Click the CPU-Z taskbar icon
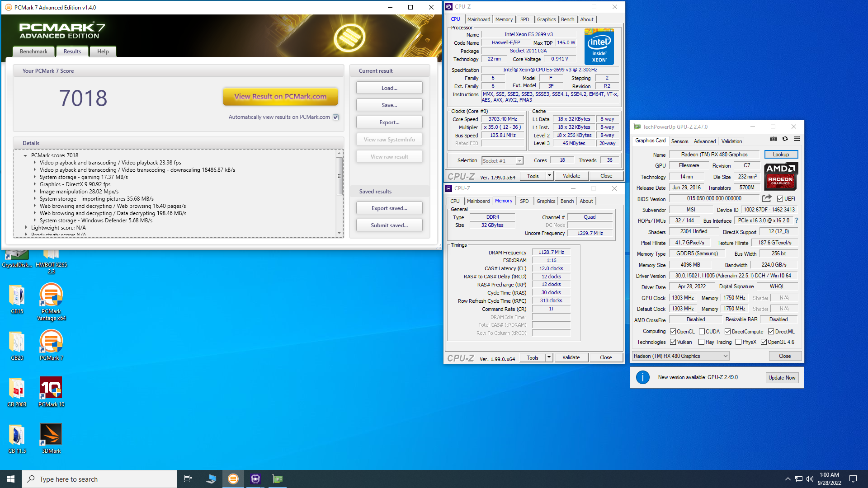This screenshot has width=868, height=488. click(255, 479)
